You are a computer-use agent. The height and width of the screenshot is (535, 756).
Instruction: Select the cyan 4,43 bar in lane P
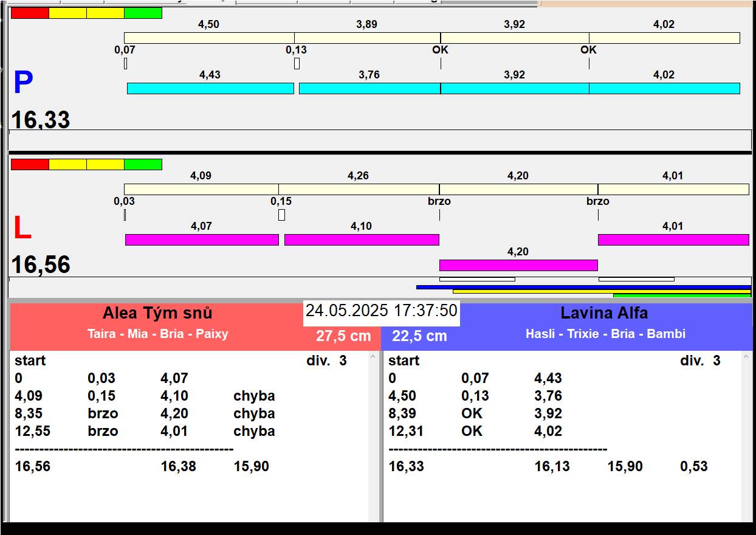(210, 88)
